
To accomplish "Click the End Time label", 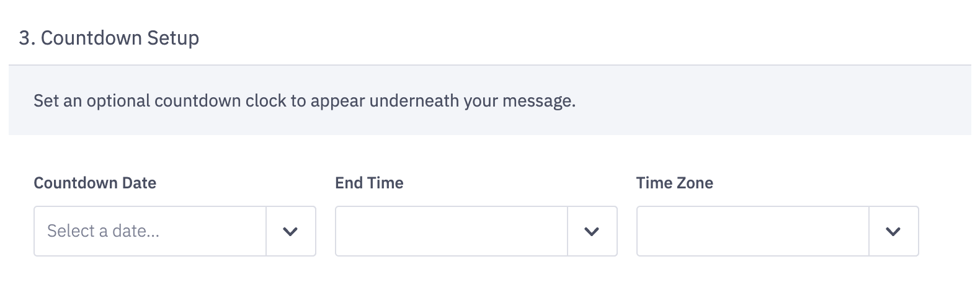I will tap(369, 183).
